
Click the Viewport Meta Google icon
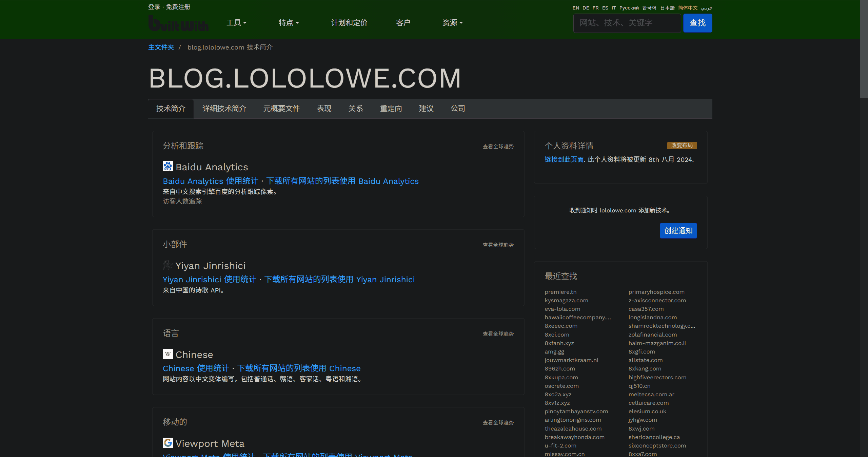coord(167,443)
